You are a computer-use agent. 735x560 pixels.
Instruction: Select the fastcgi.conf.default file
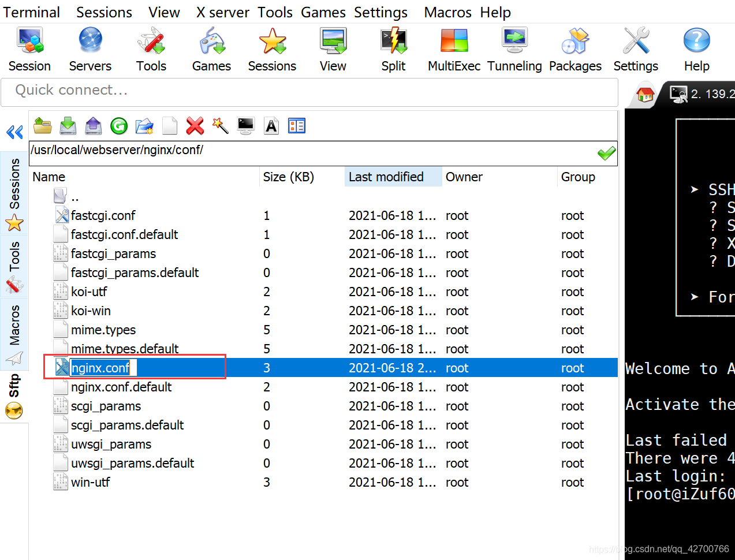323,234
